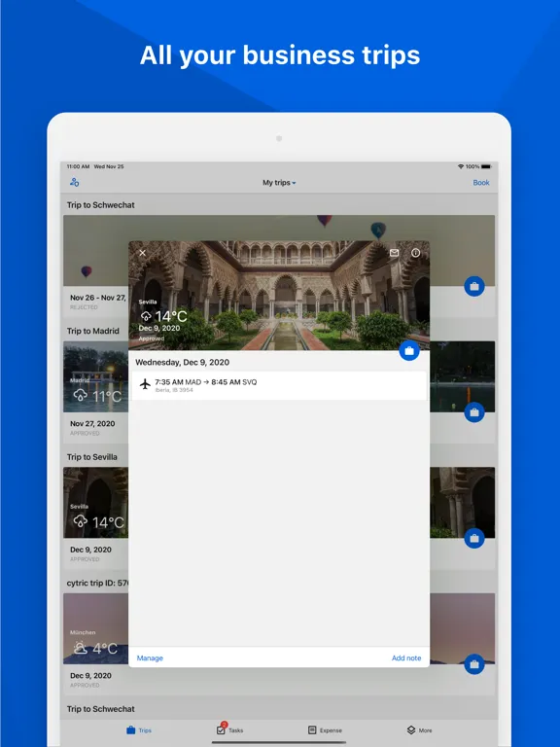Click the battery indicator in status bar
Image resolution: width=560 pixels, height=747 pixels.
point(486,166)
